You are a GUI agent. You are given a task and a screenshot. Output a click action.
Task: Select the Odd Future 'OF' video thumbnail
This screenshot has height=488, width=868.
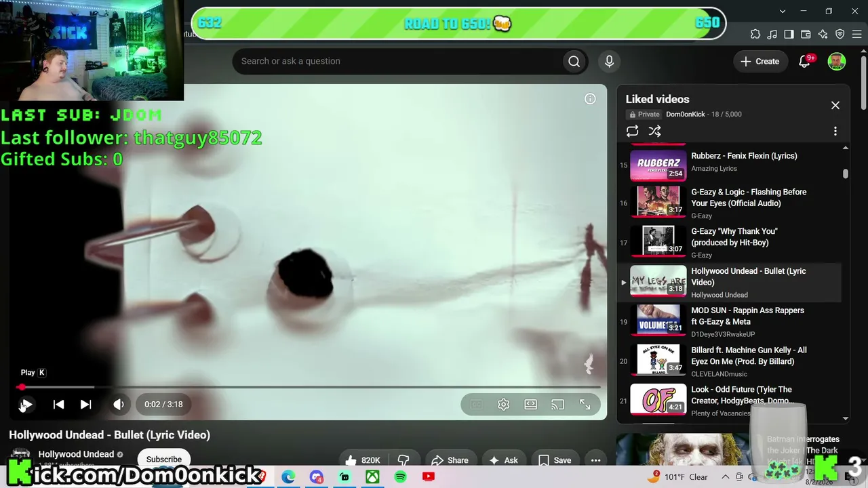point(658,400)
